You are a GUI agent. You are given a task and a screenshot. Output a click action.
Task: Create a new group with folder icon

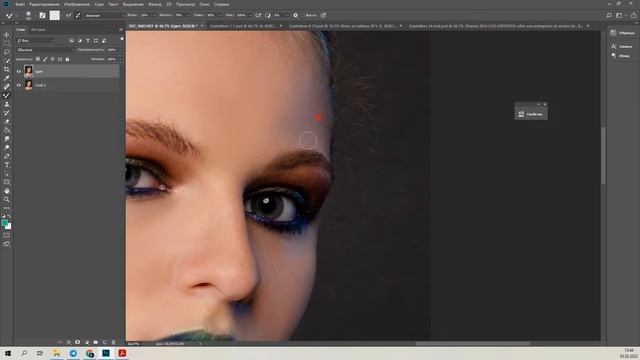point(96,342)
